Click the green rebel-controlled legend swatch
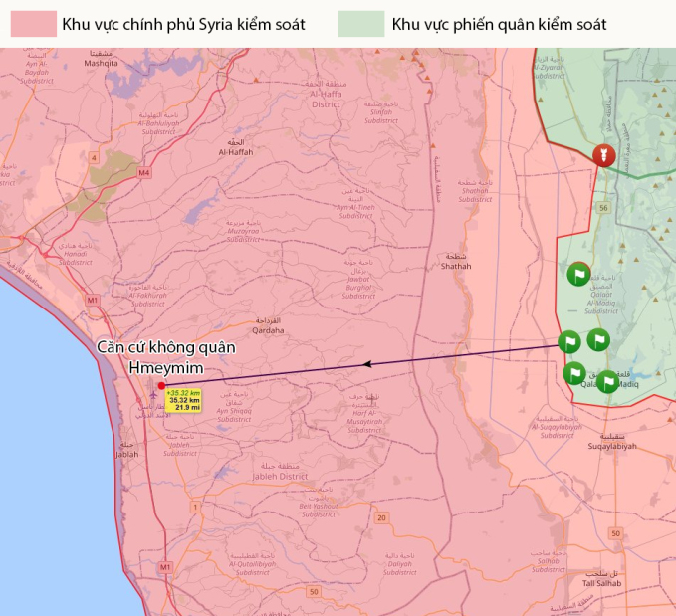The width and height of the screenshot is (676, 616). tap(360, 24)
